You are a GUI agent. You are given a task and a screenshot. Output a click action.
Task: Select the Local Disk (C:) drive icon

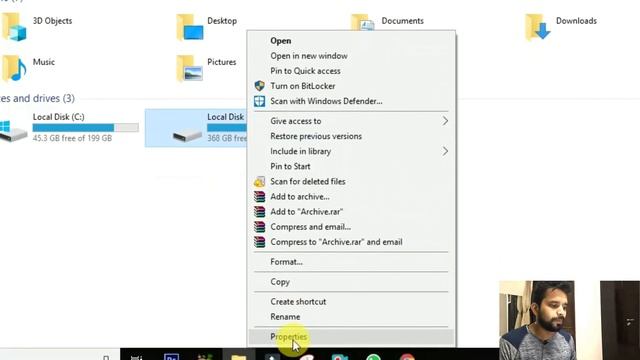pos(13,131)
